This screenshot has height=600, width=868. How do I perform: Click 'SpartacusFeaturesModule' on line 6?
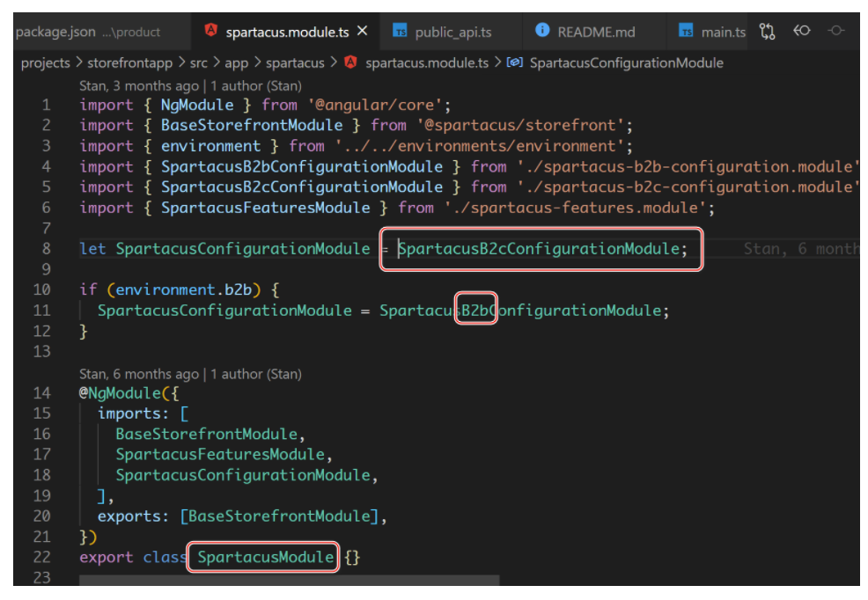point(266,208)
